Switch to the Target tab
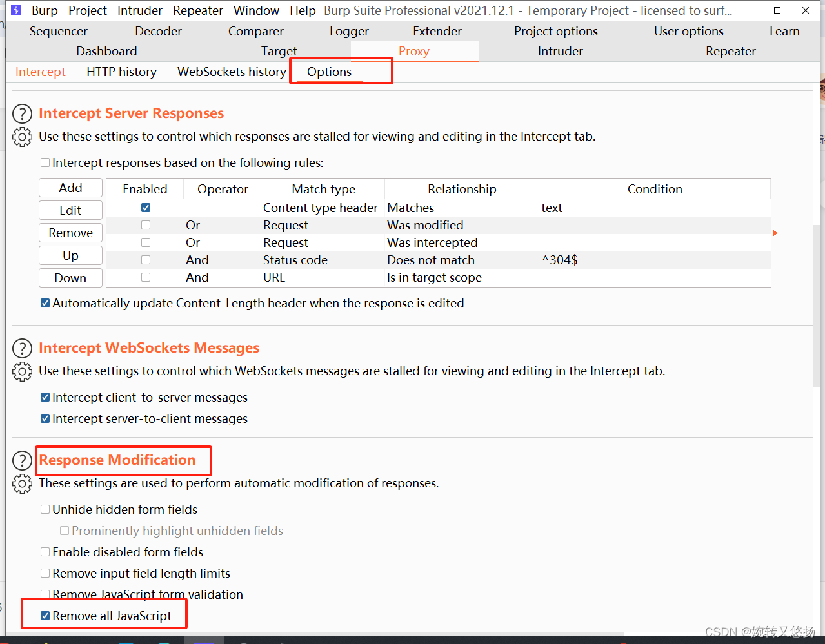 point(279,51)
